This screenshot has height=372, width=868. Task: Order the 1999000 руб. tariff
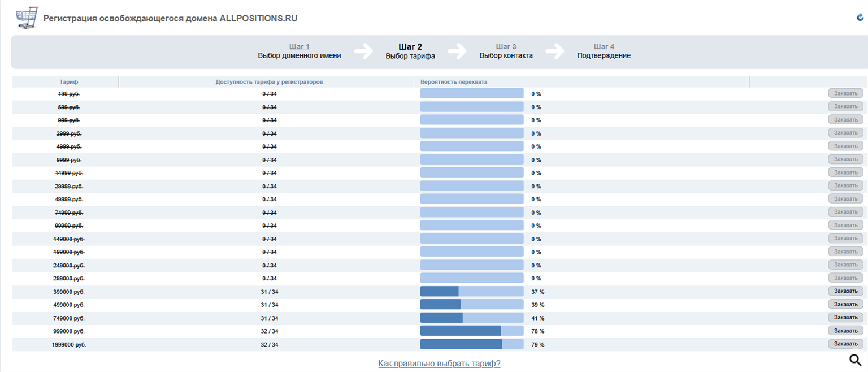tap(845, 344)
